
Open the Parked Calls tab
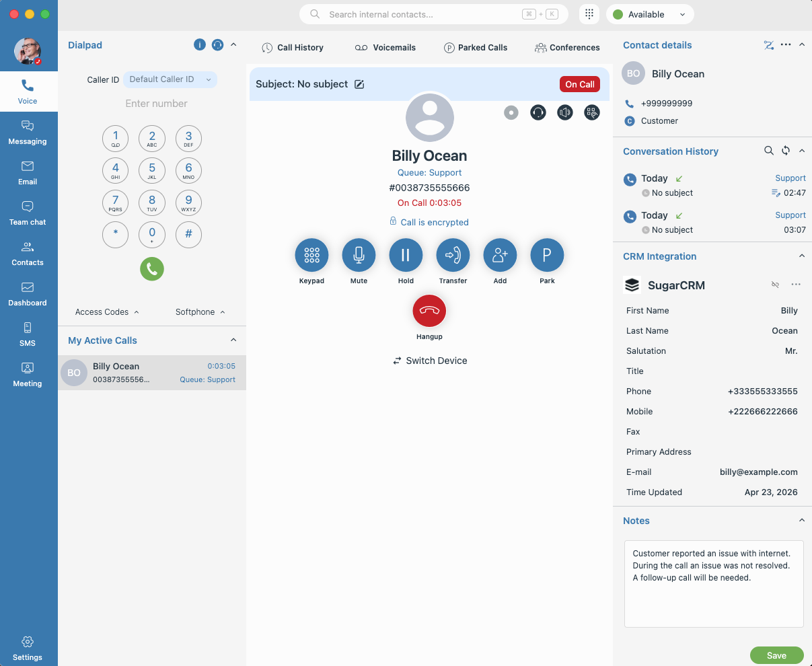click(x=476, y=48)
